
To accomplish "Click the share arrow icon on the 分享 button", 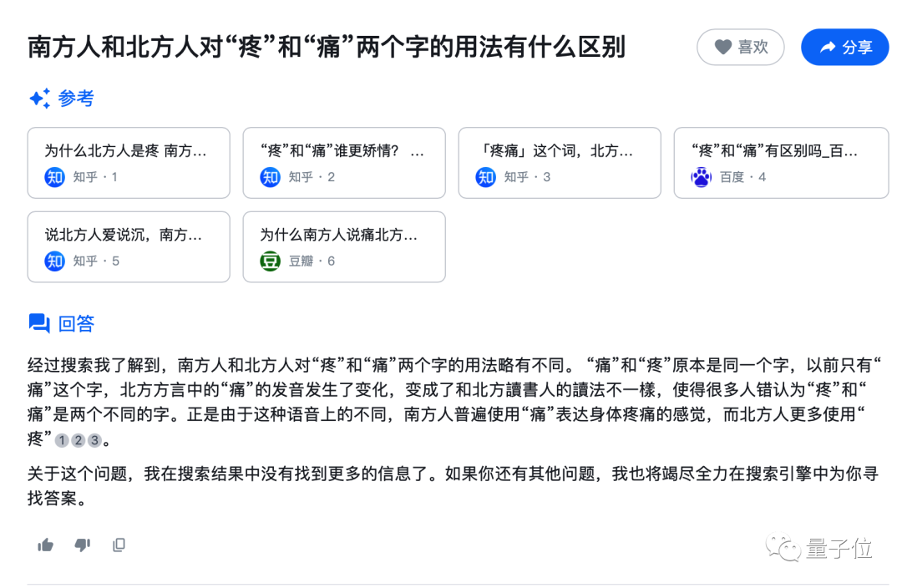I will click(829, 47).
